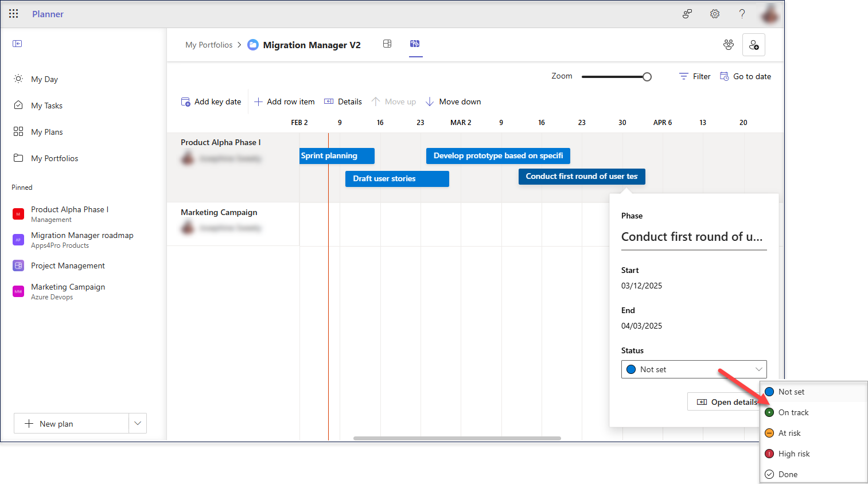The width and height of the screenshot is (868, 484).
Task: Open the Status dropdown showing Not set
Action: [694, 369]
